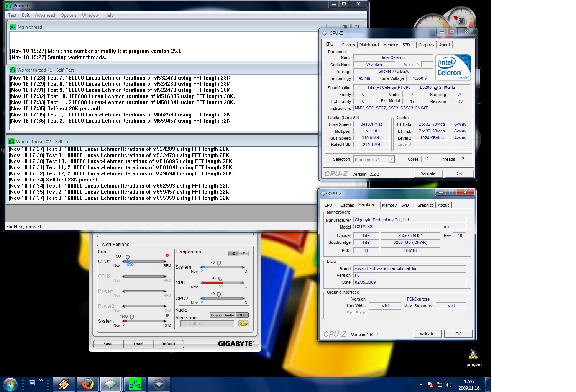Open Firefox from the taskbar
This screenshot has width=576, height=392.
pos(87,384)
